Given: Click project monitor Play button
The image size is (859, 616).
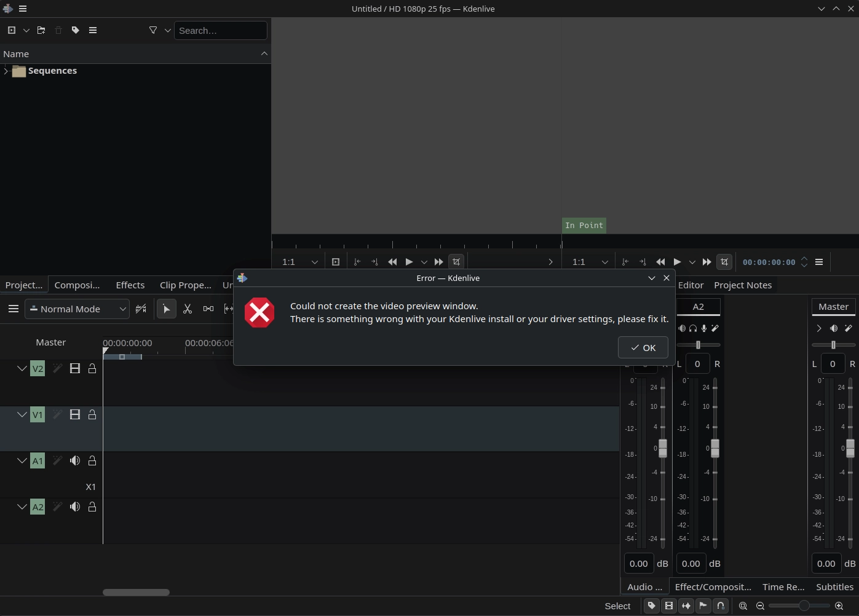Looking at the screenshot, I should click(677, 262).
